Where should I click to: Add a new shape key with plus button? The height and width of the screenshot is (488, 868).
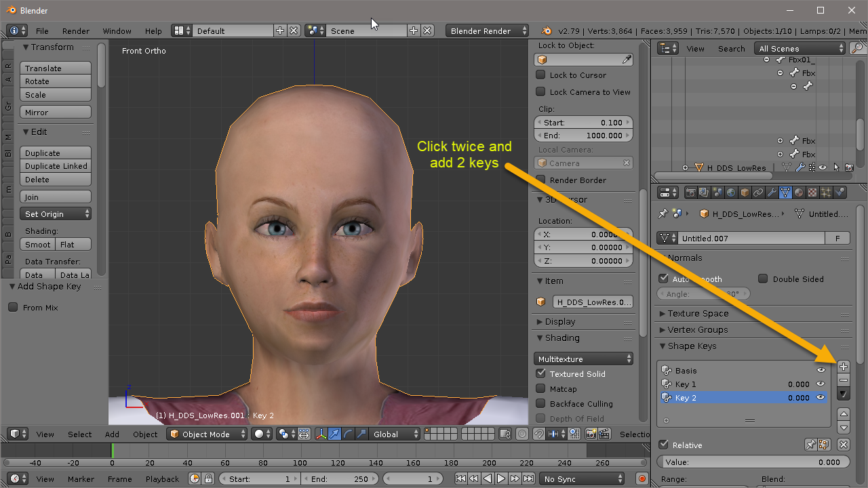[844, 367]
